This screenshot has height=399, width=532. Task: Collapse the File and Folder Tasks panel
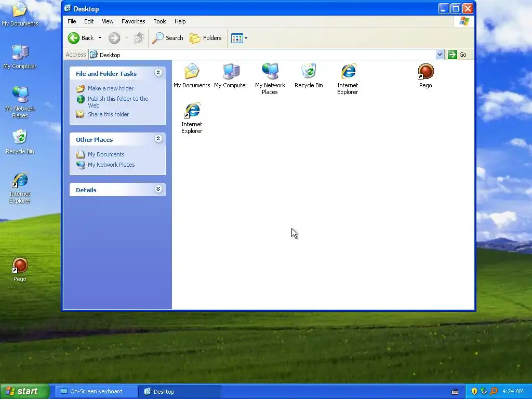158,72
